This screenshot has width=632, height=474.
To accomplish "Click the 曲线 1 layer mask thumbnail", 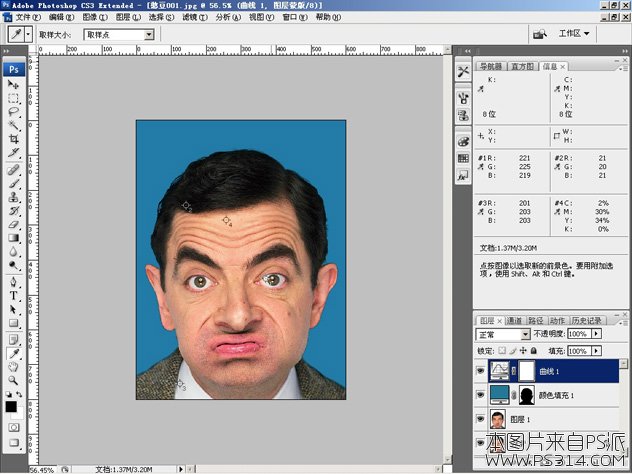I will click(526, 371).
